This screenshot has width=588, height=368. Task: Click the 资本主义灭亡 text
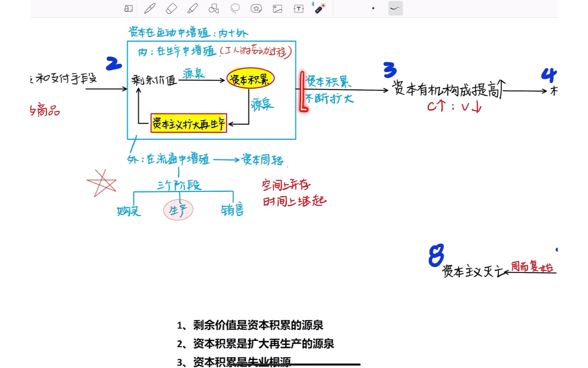pos(473,271)
